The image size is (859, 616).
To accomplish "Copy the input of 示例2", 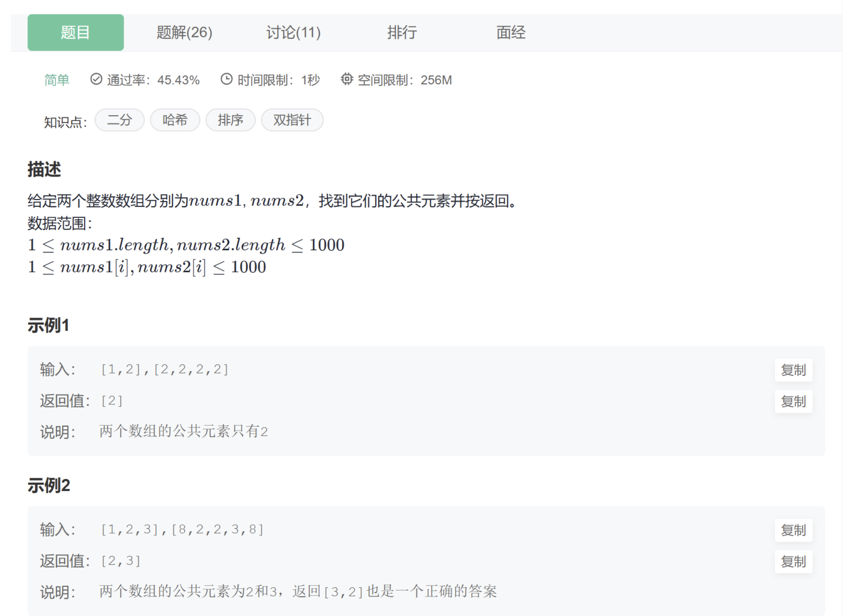I will click(793, 530).
